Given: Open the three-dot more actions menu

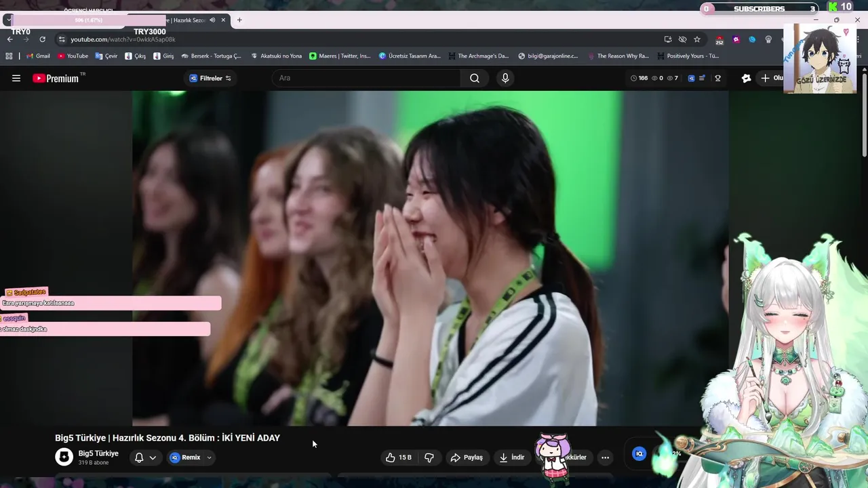Looking at the screenshot, I should pos(605,457).
